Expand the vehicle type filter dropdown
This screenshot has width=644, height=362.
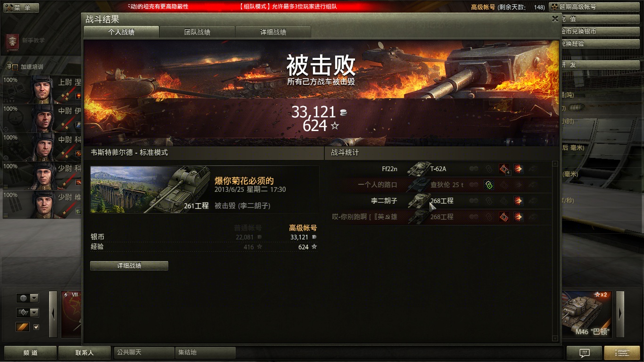point(27,313)
